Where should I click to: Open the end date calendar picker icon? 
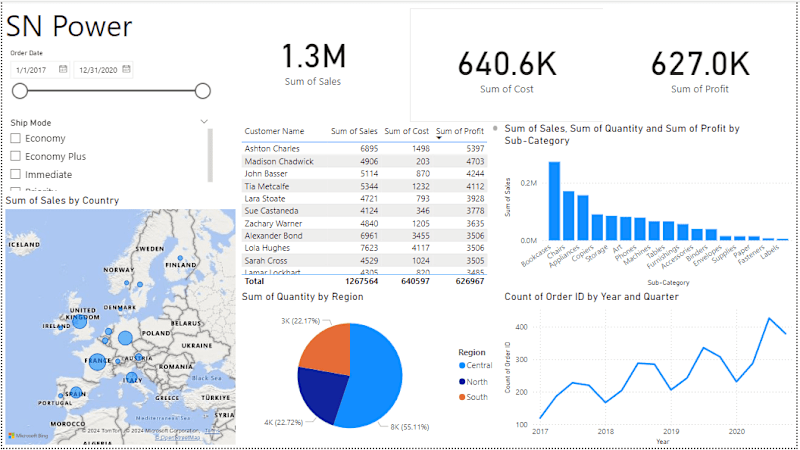click(126, 69)
